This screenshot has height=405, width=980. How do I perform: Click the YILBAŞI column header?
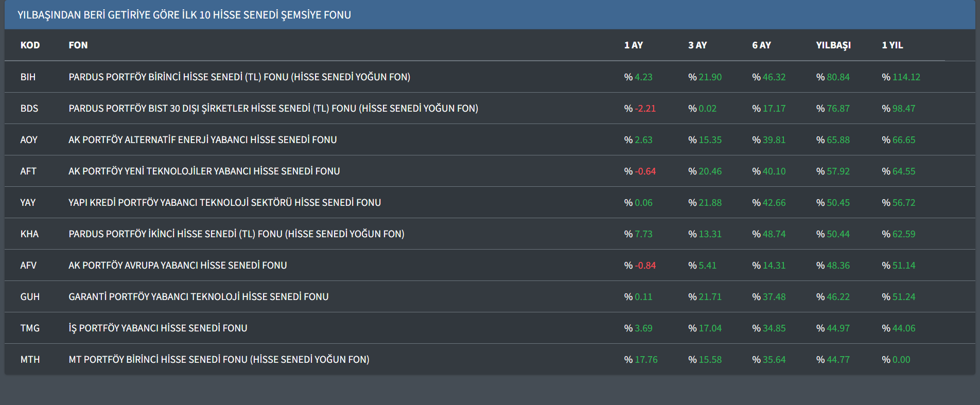point(833,45)
